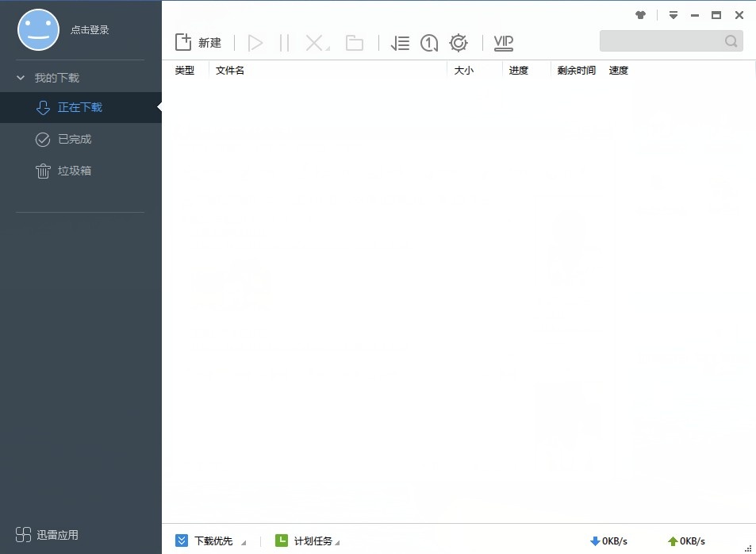This screenshot has height=554, width=756.
Task: Open the skin shirt icon in title bar
Action: pos(641,15)
